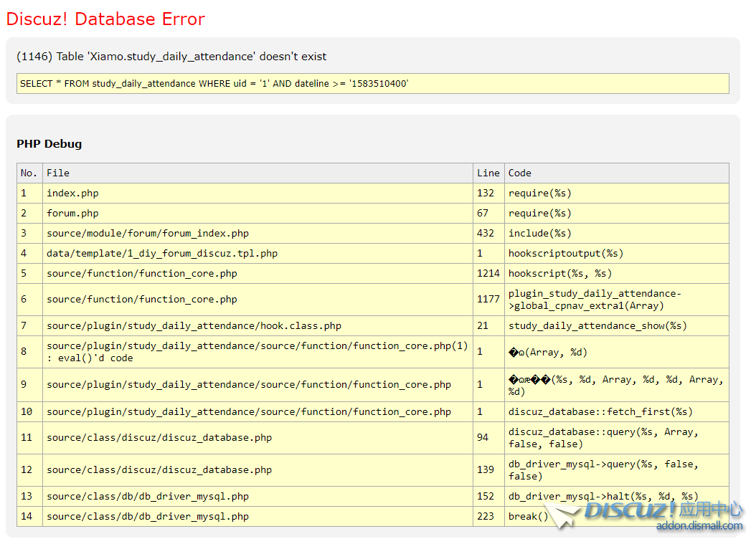Image resolution: width=756 pixels, height=544 pixels.
Task: Click the hookscriptoutput(%s) code cell
Action: coord(566,254)
